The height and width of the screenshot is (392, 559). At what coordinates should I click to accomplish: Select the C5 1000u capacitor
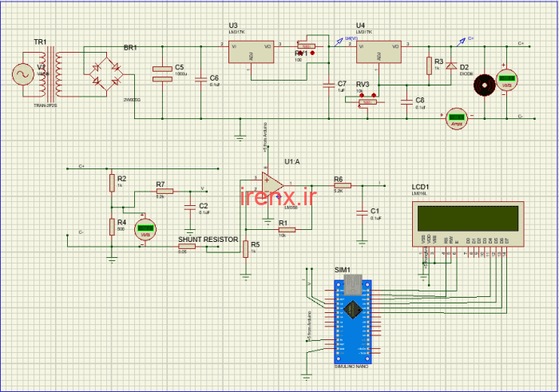coord(162,73)
